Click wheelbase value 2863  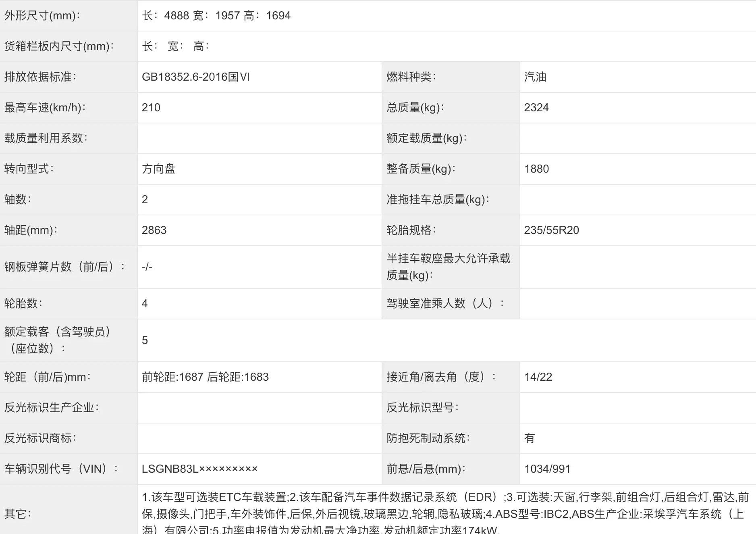point(154,230)
